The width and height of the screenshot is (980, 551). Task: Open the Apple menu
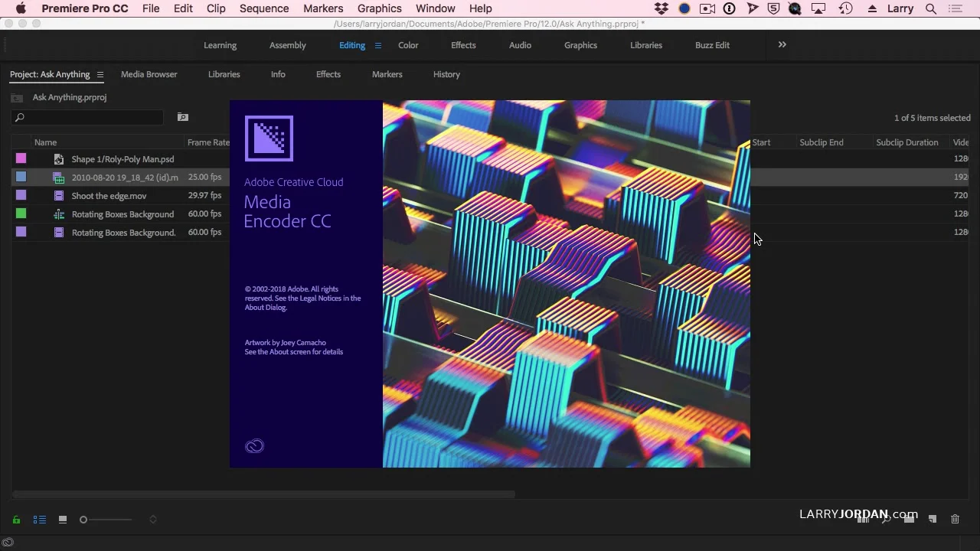[21, 8]
